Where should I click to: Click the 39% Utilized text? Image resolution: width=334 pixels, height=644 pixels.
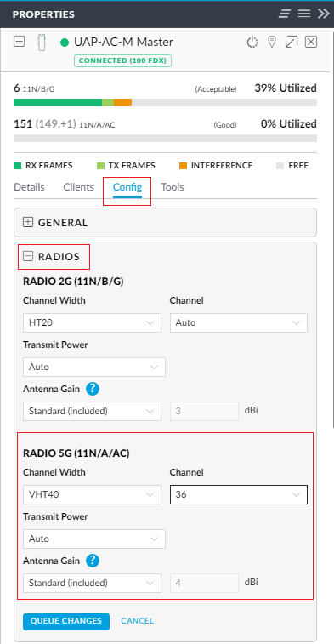coord(286,88)
